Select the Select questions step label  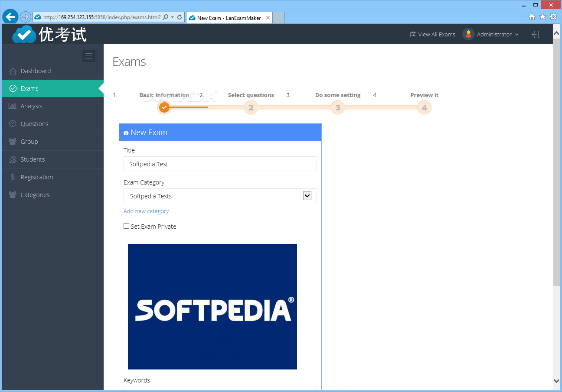tap(251, 95)
